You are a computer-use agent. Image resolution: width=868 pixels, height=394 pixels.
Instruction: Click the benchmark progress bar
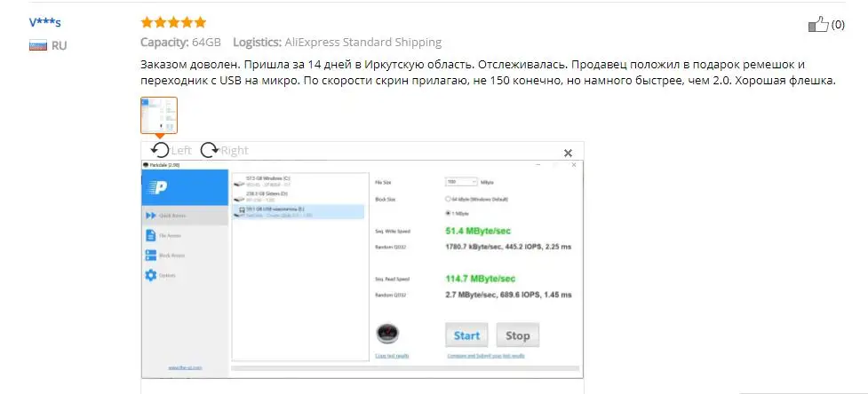click(406, 368)
